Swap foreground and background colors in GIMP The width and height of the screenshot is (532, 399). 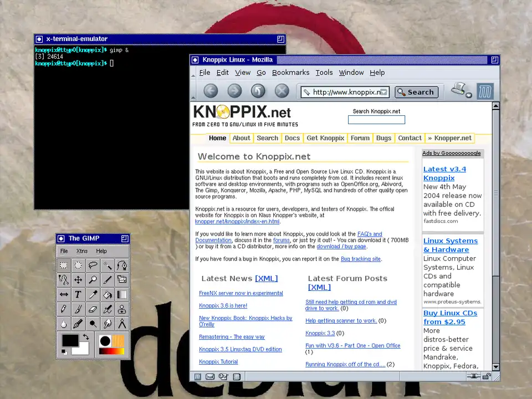pyautogui.click(x=86, y=336)
